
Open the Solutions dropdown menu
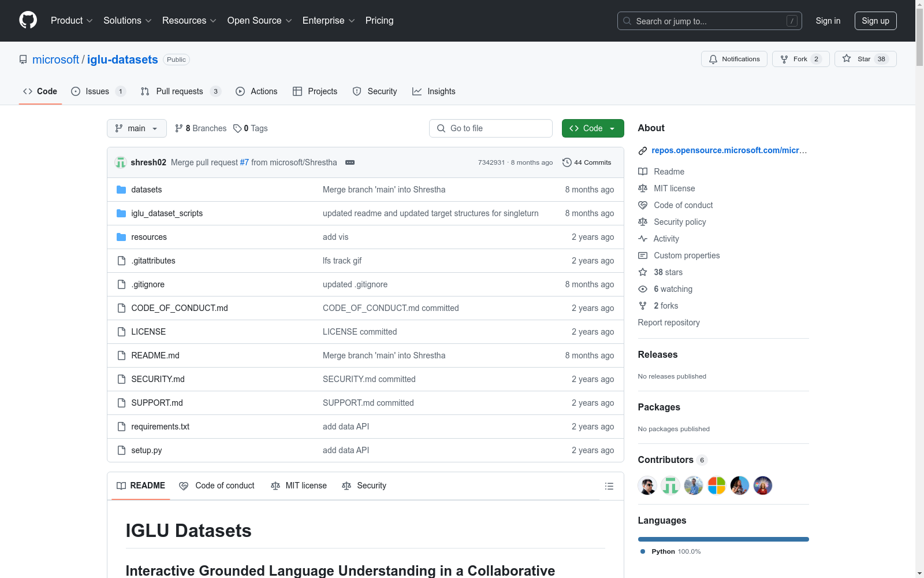128,20
